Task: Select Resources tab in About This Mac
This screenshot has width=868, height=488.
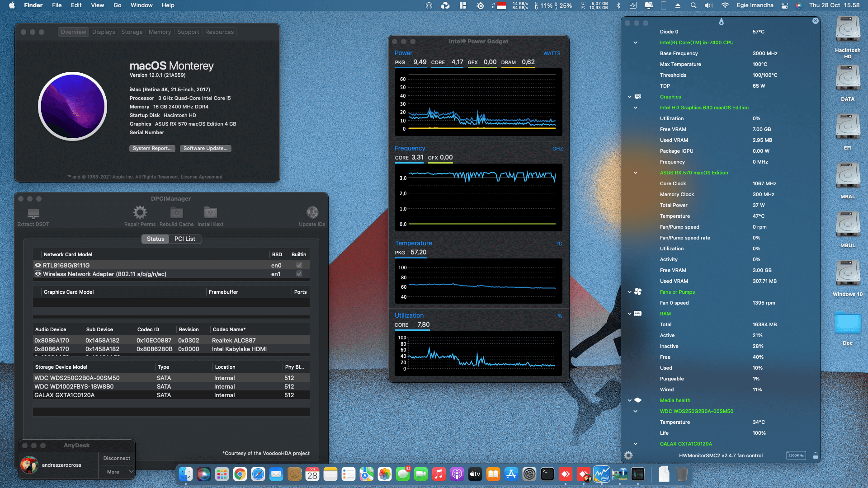Action: point(219,32)
